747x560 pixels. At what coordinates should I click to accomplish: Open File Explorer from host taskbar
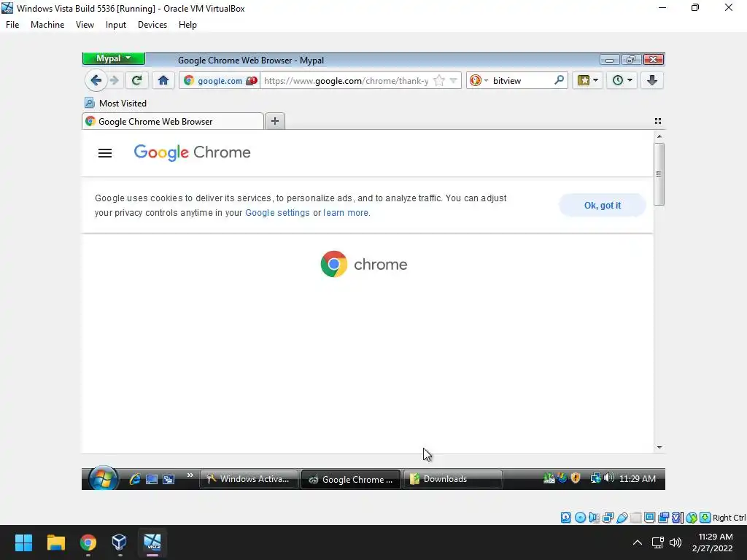coord(55,542)
